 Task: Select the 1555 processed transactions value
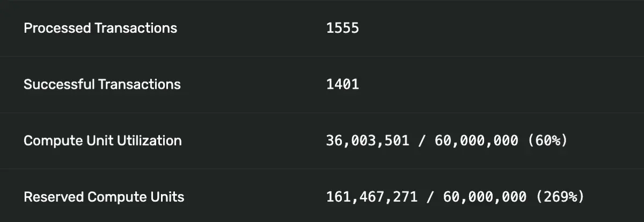point(342,28)
